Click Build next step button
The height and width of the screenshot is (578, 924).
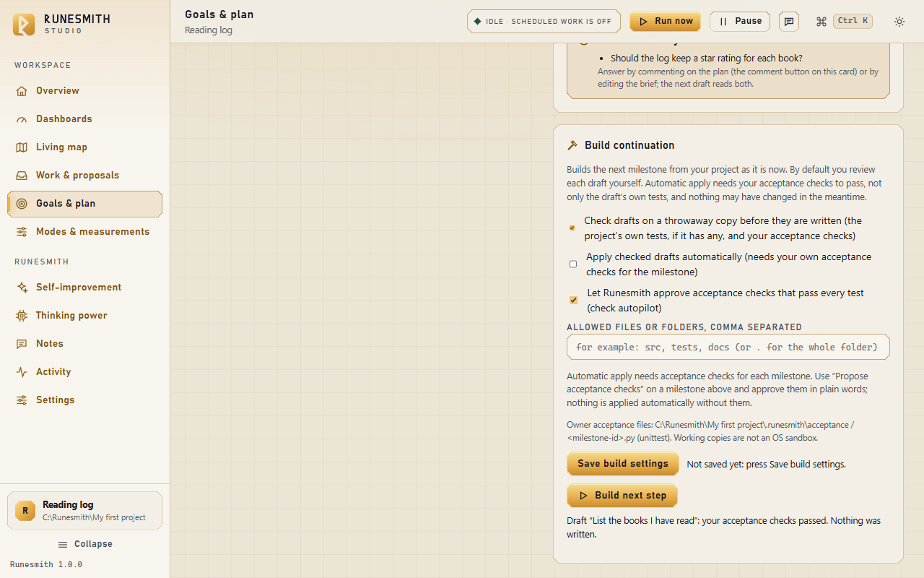(x=622, y=496)
